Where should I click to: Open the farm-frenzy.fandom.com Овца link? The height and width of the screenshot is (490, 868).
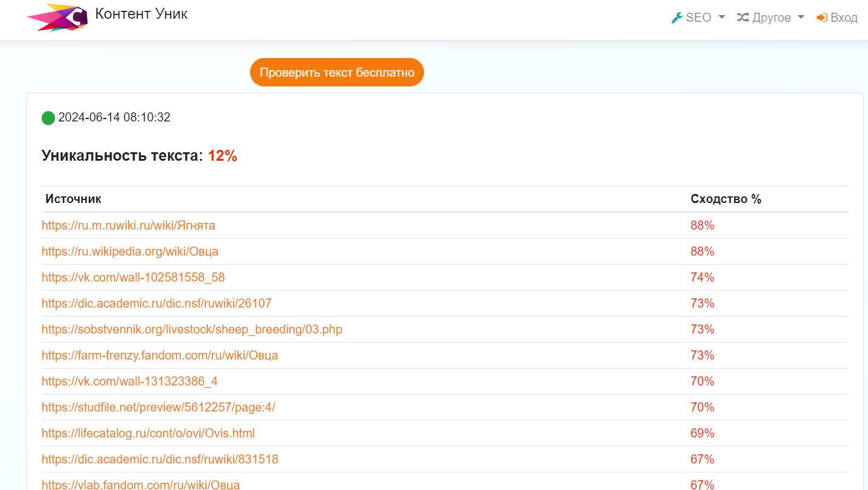[160, 355]
